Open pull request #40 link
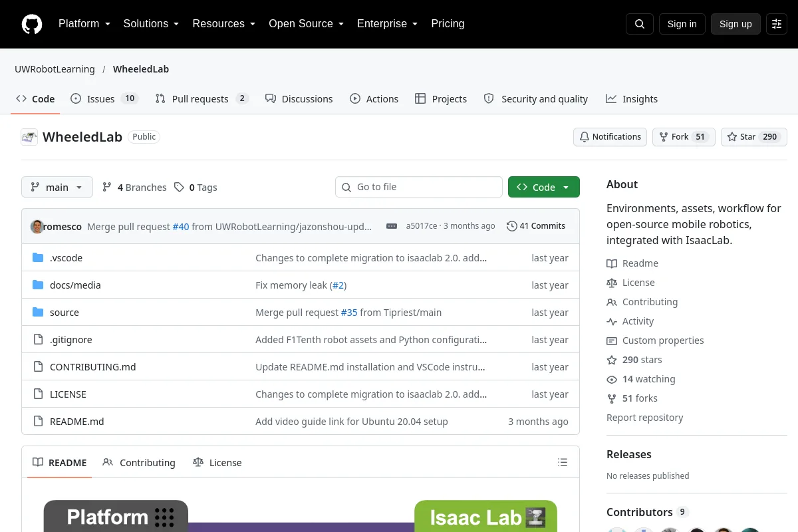Screen dimensions: 798x532 click(181, 226)
